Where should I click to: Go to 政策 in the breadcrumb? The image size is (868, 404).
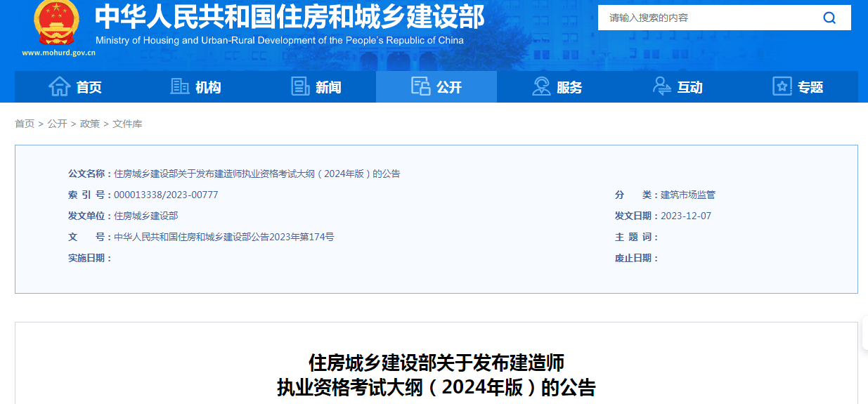pyautogui.click(x=90, y=124)
